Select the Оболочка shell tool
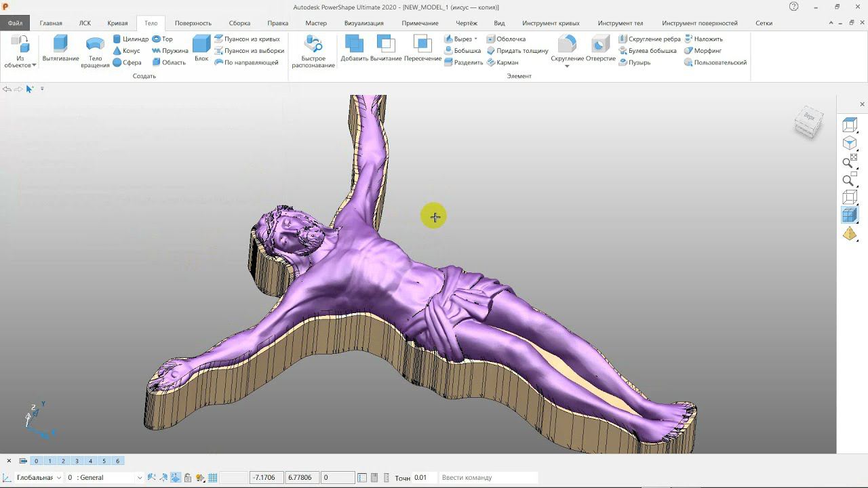This screenshot has height=488, width=868. (x=506, y=39)
